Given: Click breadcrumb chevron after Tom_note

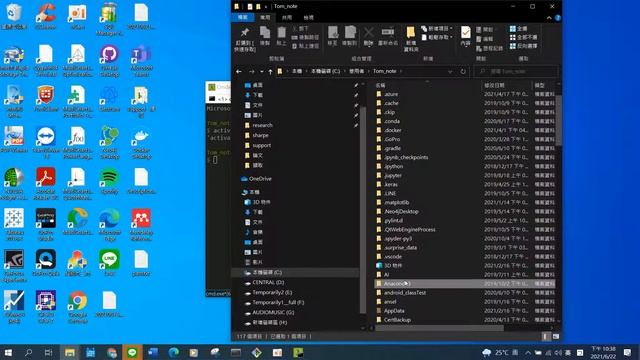Looking at the screenshot, I should (x=401, y=71).
